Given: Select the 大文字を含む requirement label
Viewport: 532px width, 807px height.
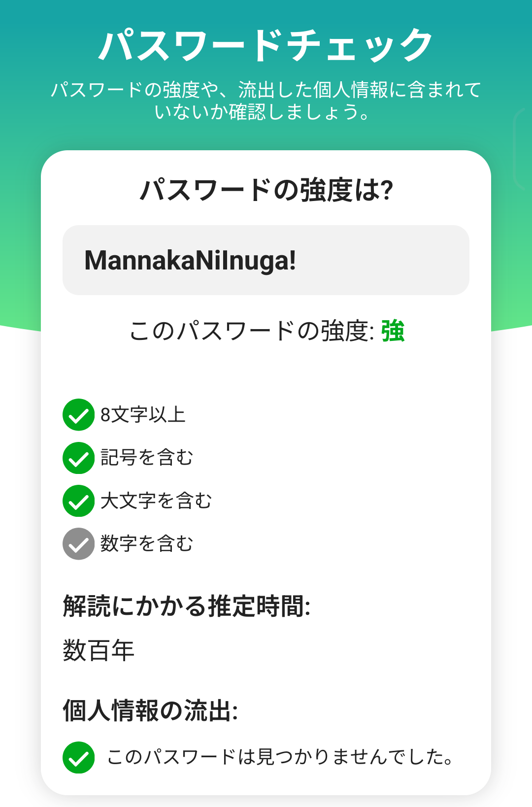Looking at the screenshot, I should (x=156, y=501).
